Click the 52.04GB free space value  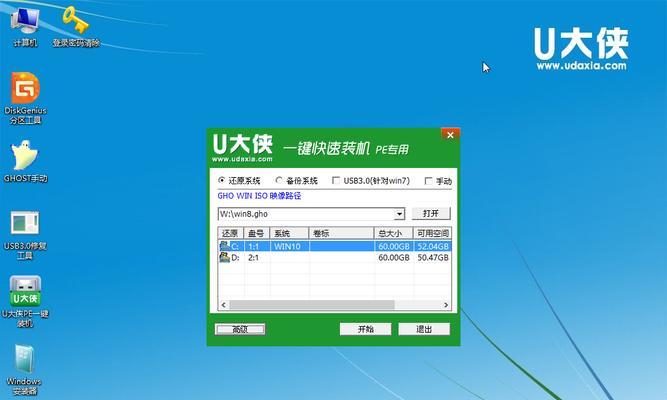433,246
